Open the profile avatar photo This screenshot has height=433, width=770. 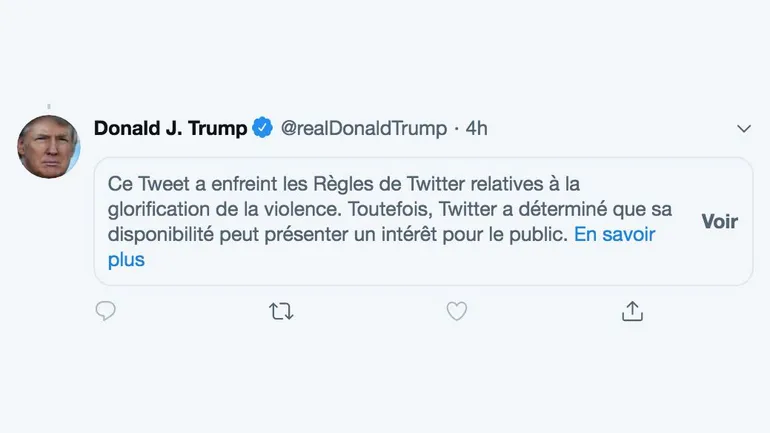pyautogui.click(x=48, y=147)
